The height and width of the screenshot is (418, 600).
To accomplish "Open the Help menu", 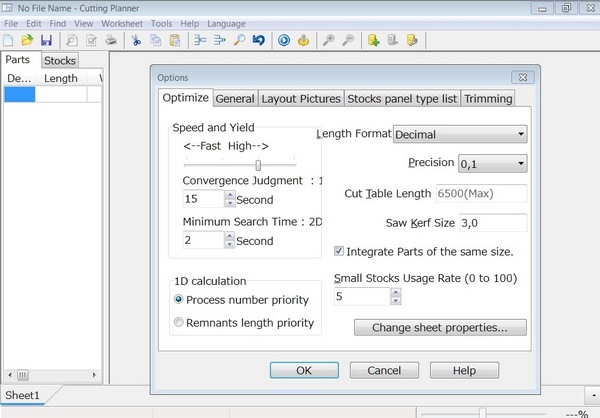I will 190,24.
